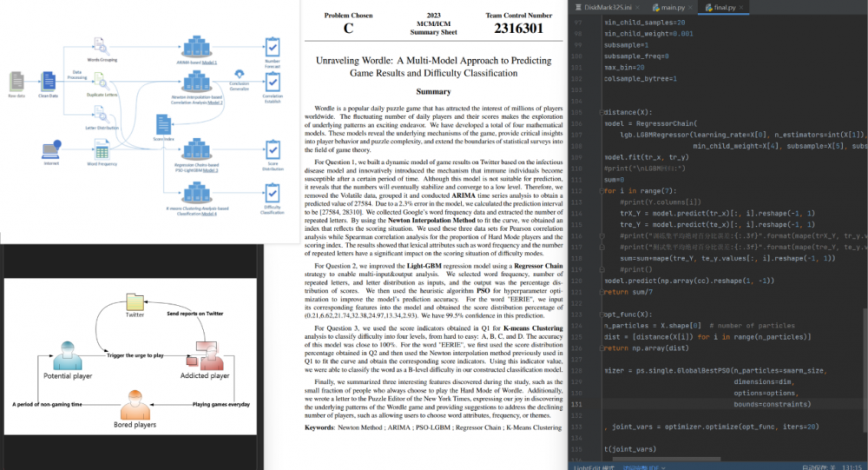868x470 pixels.
Task: Click the Raw data document icon
Action: [x=16, y=82]
